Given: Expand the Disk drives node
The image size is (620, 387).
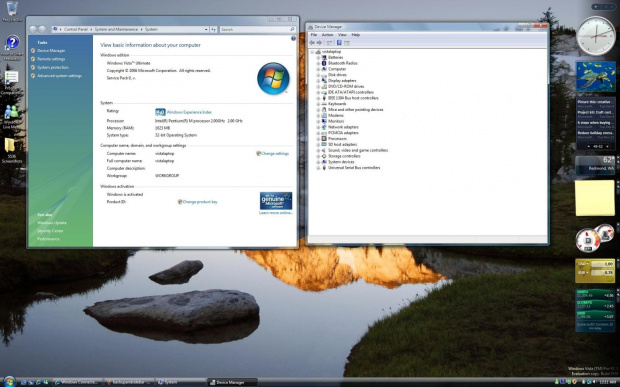Looking at the screenshot, I should point(318,75).
